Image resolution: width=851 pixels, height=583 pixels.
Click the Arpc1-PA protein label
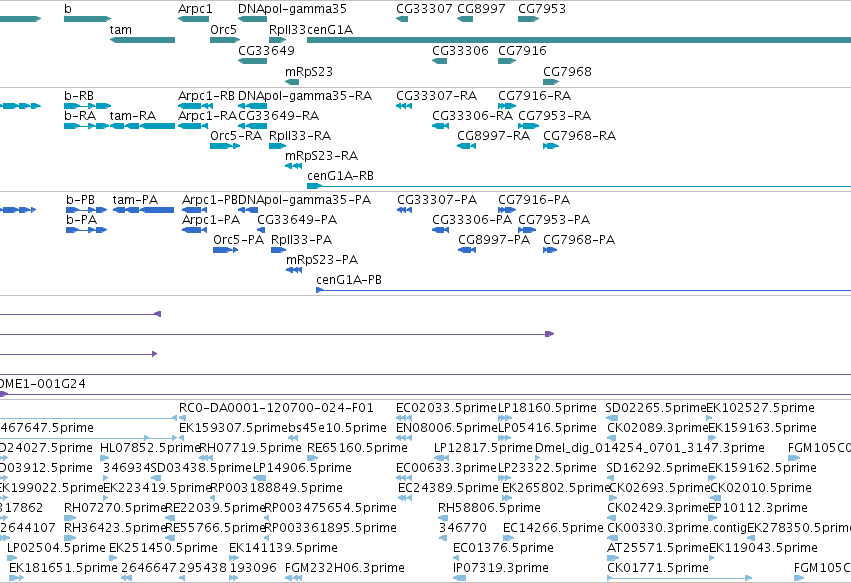click(x=211, y=220)
